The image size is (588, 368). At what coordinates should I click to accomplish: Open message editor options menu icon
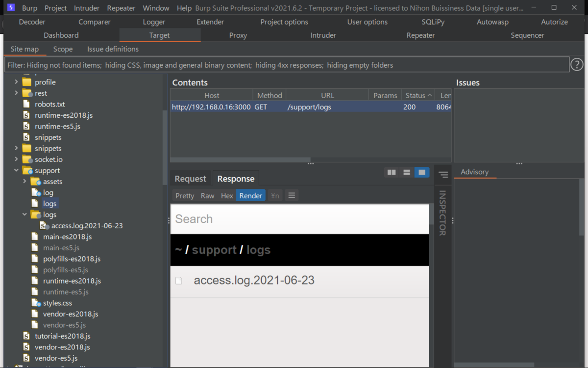coord(292,195)
